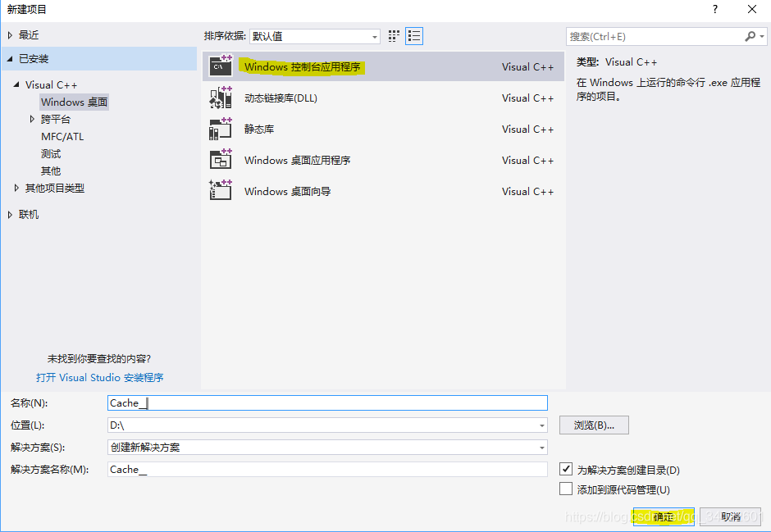The height and width of the screenshot is (532, 771).
Task: Enable 添加到源代码管理 checkbox
Action: coord(566,489)
